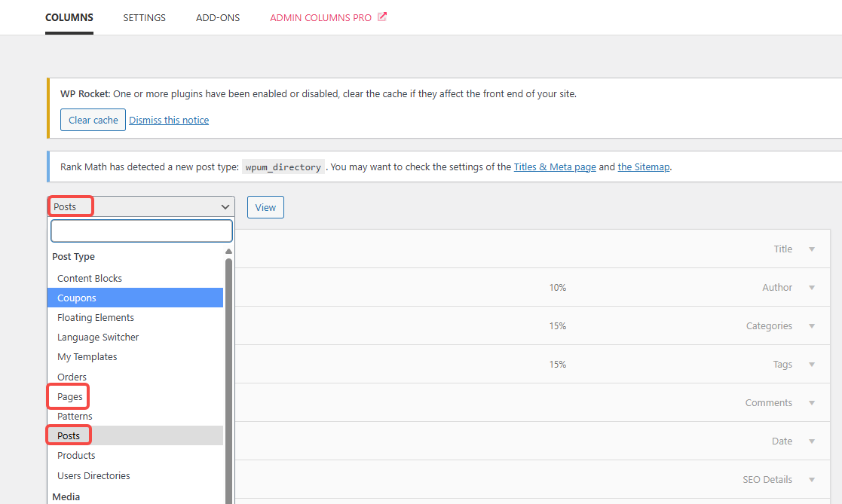The image size is (842, 504).
Task: Dismiss the WP Rocket notice
Action: (169, 120)
